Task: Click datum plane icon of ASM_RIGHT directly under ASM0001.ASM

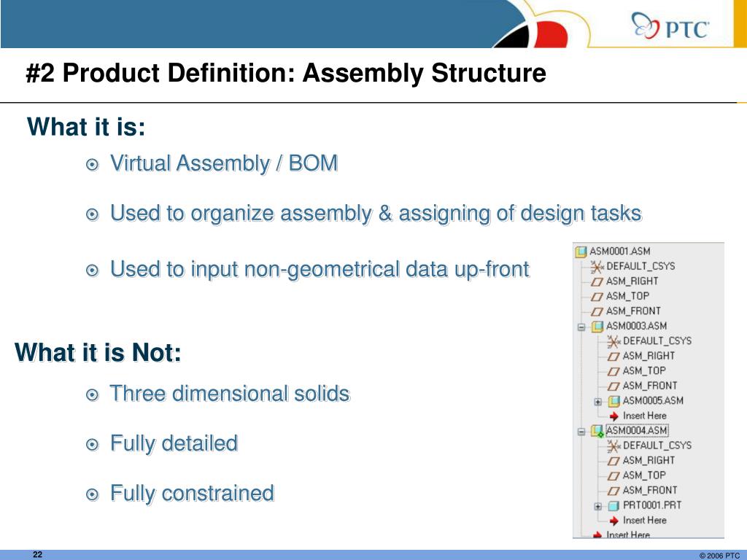Action: (597, 281)
